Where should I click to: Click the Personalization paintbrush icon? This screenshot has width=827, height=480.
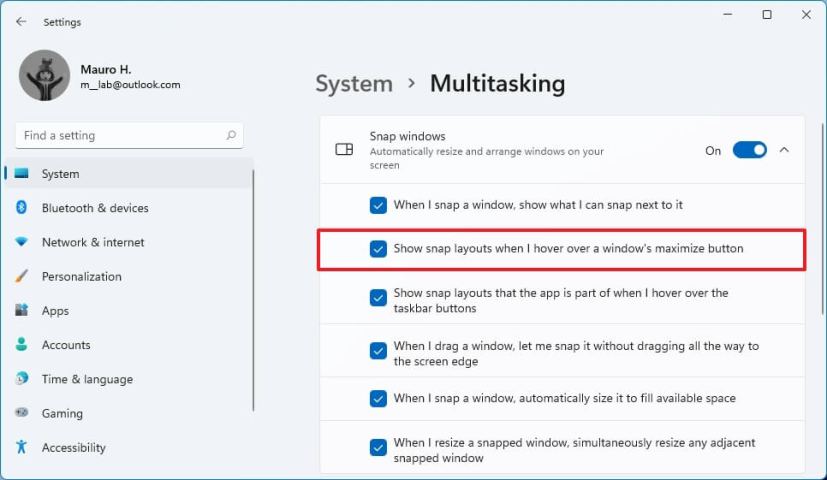click(x=21, y=276)
